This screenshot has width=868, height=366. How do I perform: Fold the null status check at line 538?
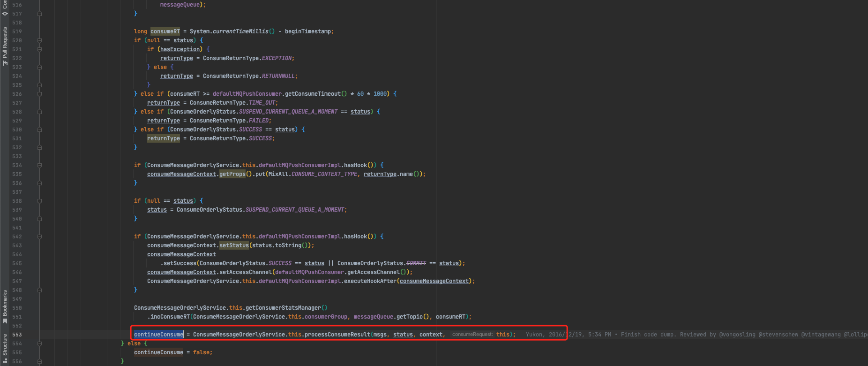coord(39,201)
